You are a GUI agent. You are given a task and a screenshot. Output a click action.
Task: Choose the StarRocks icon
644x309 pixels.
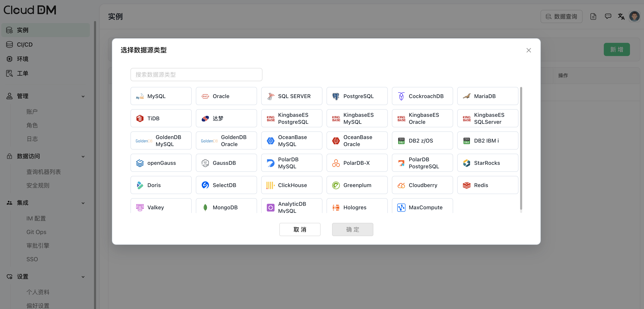(x=467, y=163)
